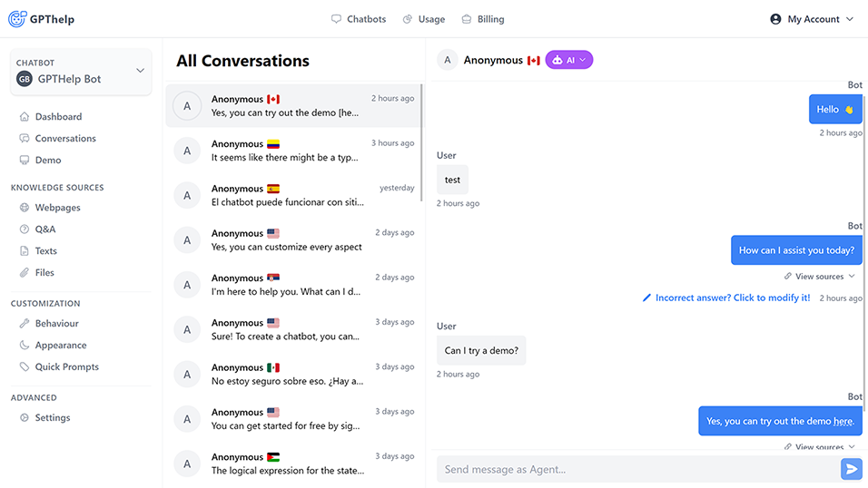868x488 pixels.
Task: Click the Dashboard monitor icon in sidebar
Action: 25,117
